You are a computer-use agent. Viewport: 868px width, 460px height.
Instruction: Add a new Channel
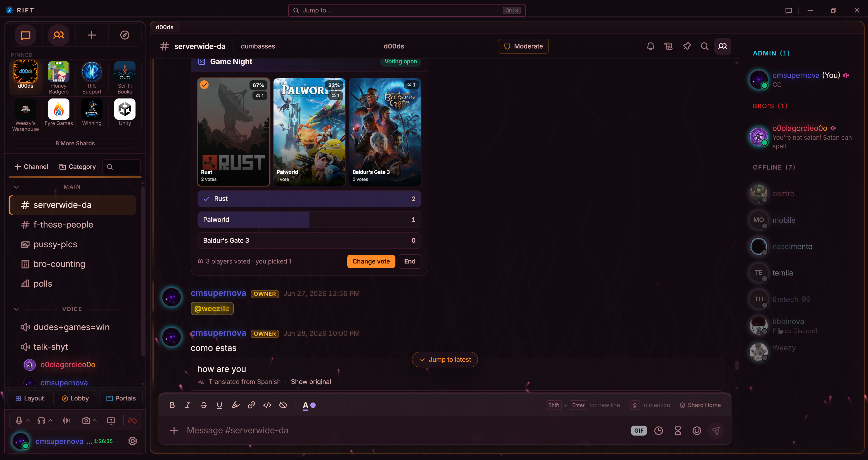31,167
